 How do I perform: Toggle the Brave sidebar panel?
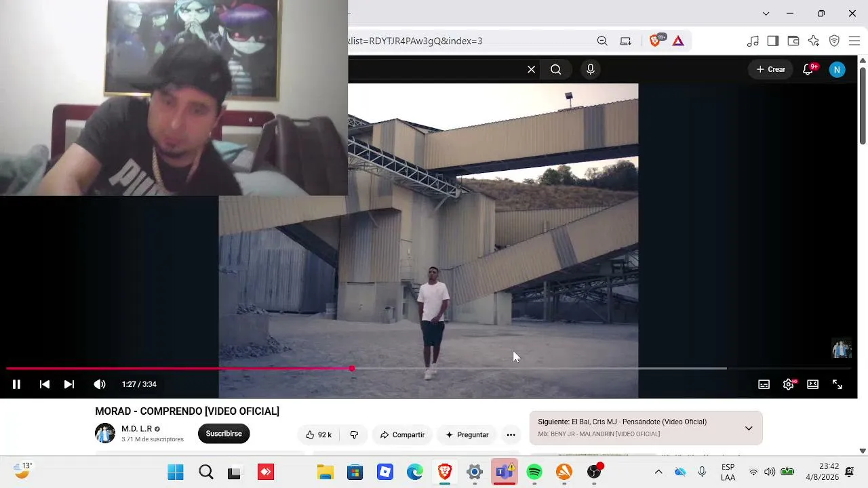(773, 41)
